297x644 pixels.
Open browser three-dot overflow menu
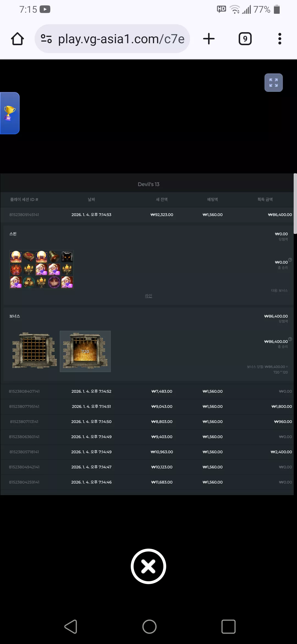(x=280, y=39)
